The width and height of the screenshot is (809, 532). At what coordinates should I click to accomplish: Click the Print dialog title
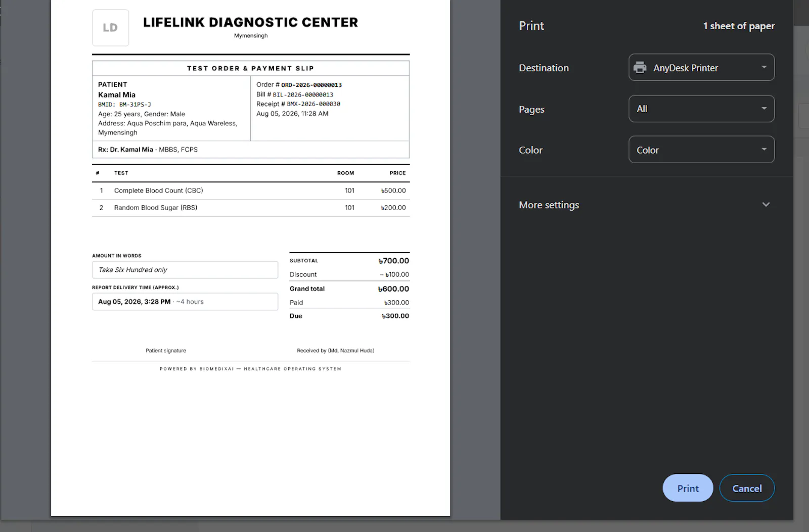(x=531, y=26)
